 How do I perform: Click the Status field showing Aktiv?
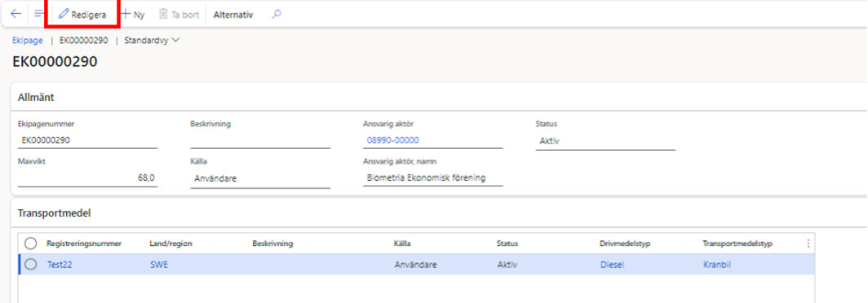(605, 141)
